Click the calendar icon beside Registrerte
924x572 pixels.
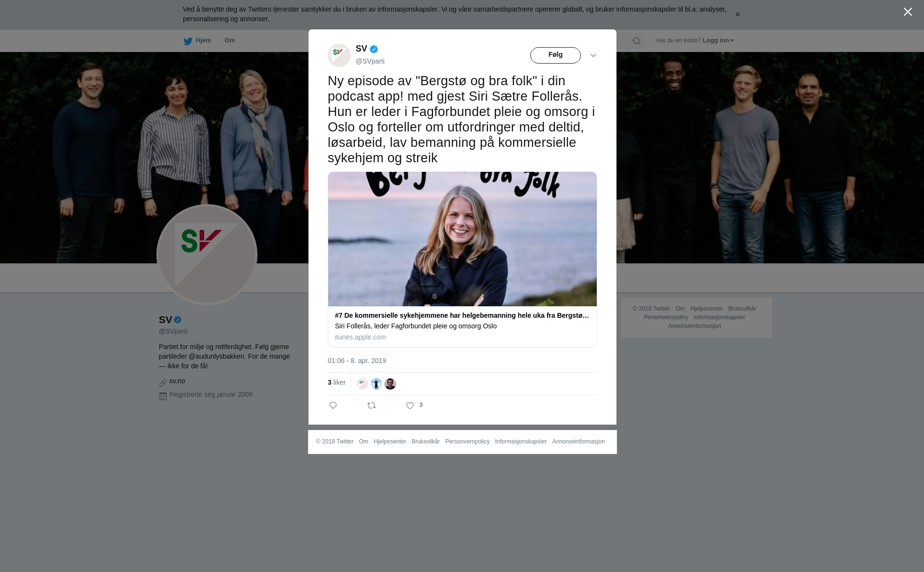[x=163, y=396]
